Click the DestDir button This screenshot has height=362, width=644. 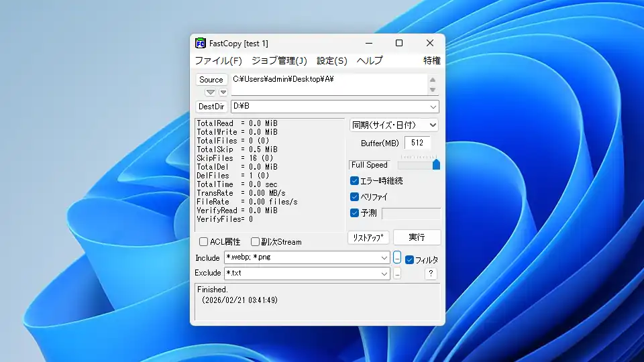coord(211,107)
